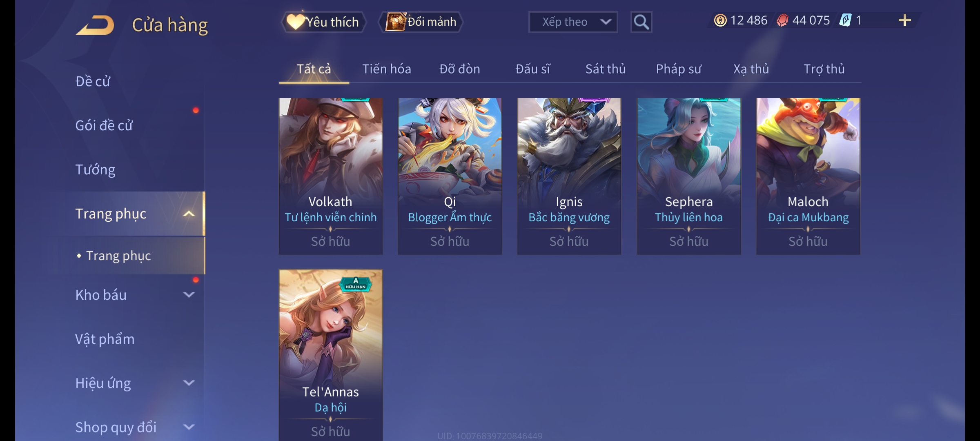The height and width of the screenshot is (441, 980).
Task: Select the Tel'Annas Dạ hội skin card
Action: click(331, 355)
